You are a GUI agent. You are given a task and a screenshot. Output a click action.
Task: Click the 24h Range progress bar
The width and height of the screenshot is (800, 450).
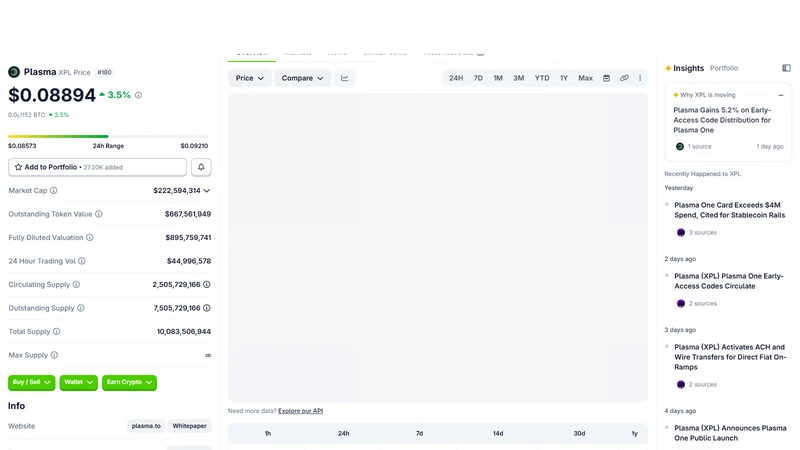[108, 136]
